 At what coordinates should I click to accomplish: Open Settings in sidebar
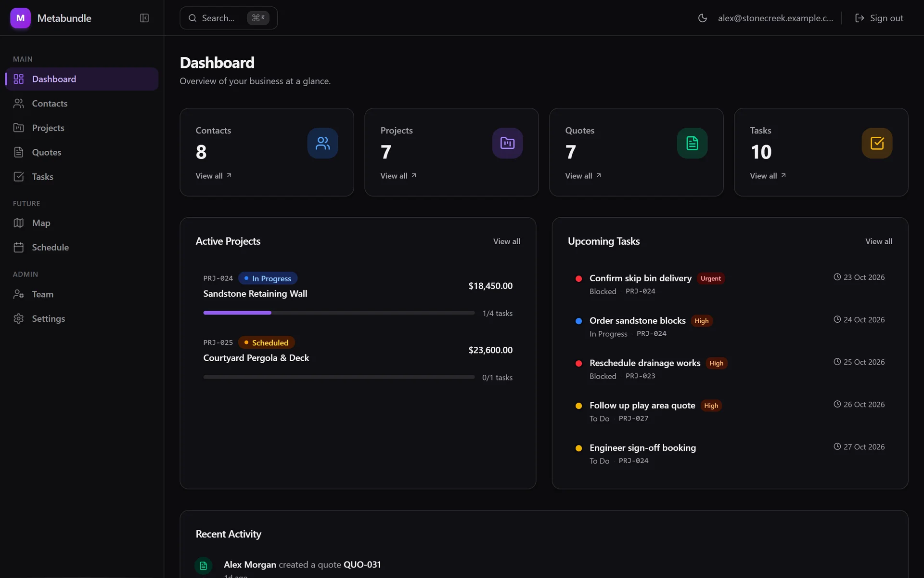click(x=82, y=318)
